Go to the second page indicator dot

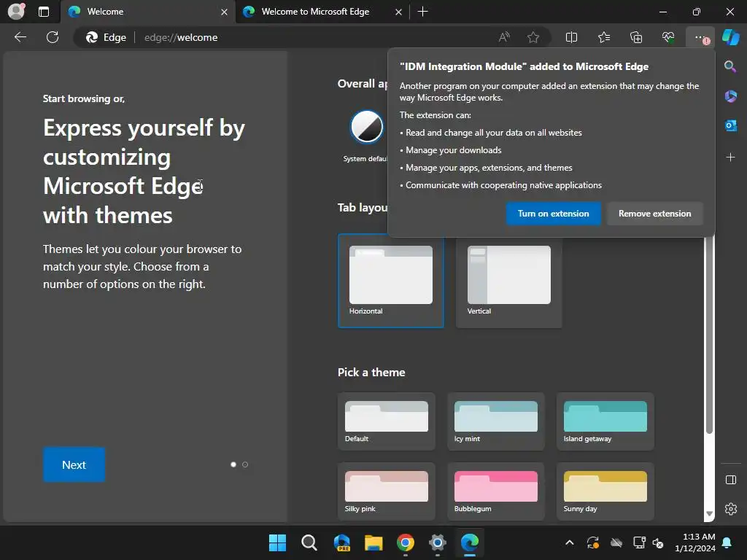[x=245, y=464]
